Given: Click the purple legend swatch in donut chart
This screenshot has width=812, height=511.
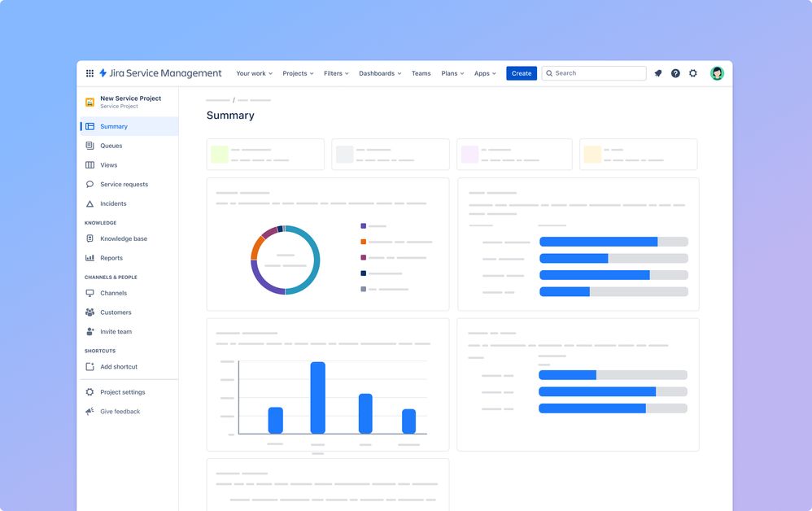Looking at the screenshot, I should pos(364,225).
